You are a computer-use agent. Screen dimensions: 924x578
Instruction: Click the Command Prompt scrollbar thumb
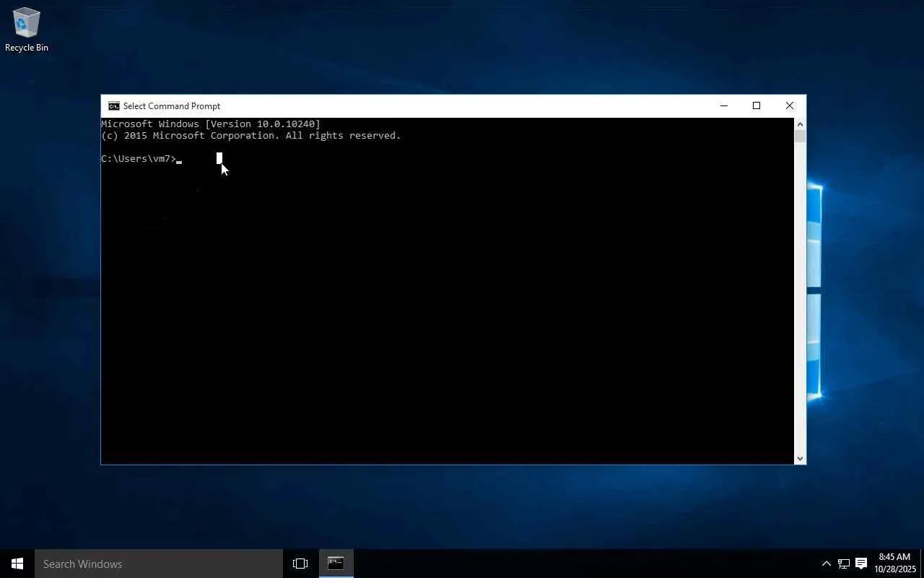800,137
